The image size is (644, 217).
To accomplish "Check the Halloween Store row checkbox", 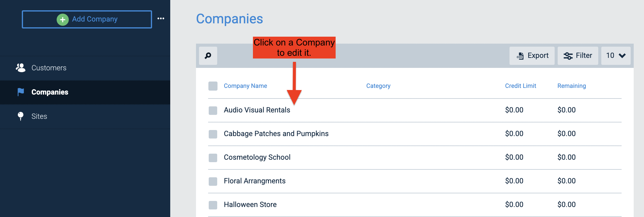I will point(213,205).
